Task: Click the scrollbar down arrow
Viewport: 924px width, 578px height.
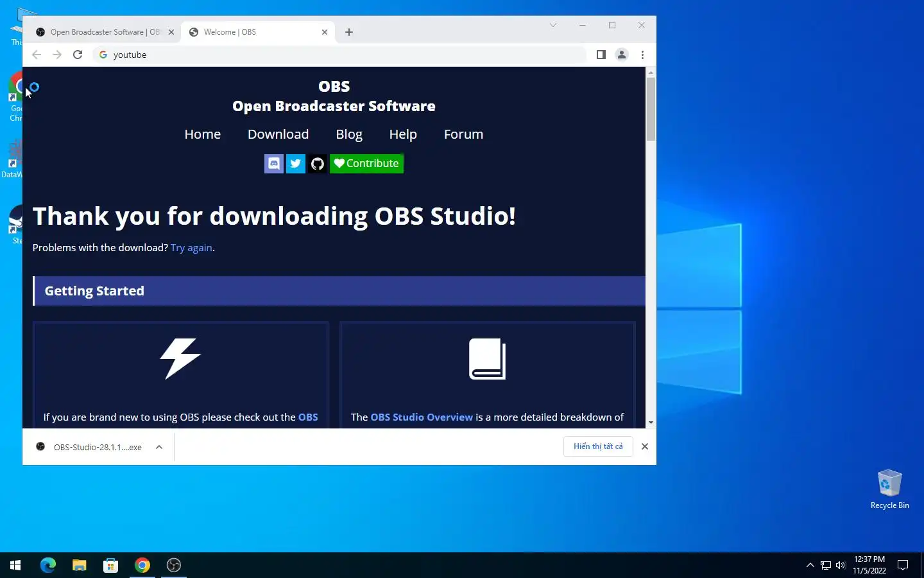Action: 651,423
